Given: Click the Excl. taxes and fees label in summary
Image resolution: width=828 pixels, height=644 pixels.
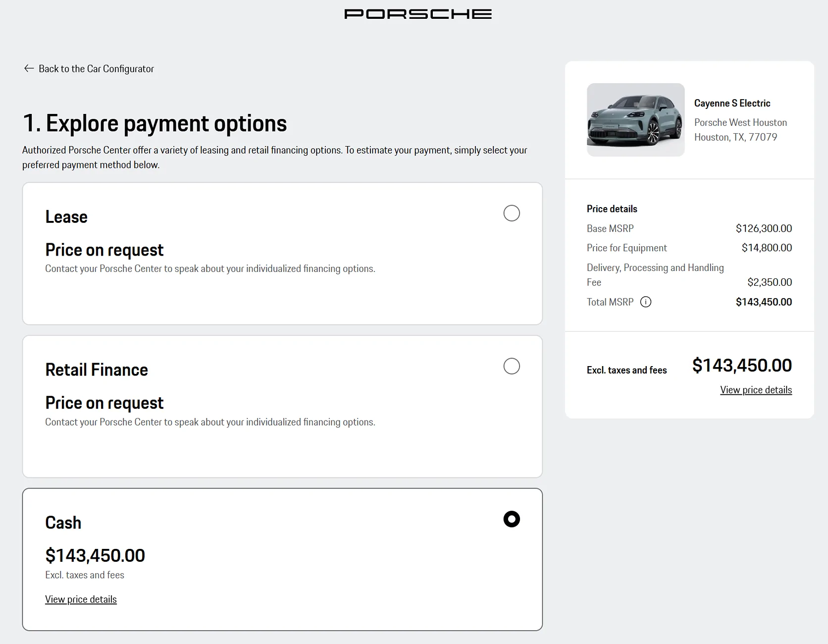Looking at the screenshot, I should 626,370.
